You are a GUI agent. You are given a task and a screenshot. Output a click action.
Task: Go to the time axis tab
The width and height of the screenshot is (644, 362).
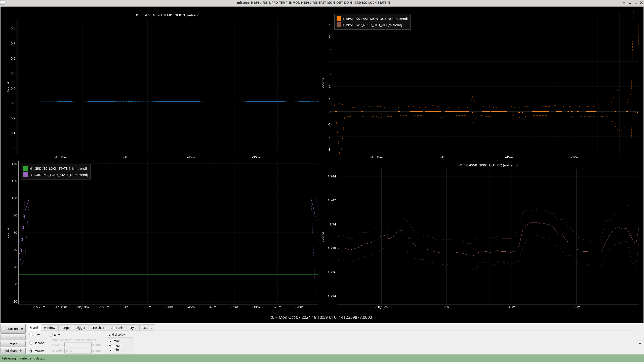point(117,328)
